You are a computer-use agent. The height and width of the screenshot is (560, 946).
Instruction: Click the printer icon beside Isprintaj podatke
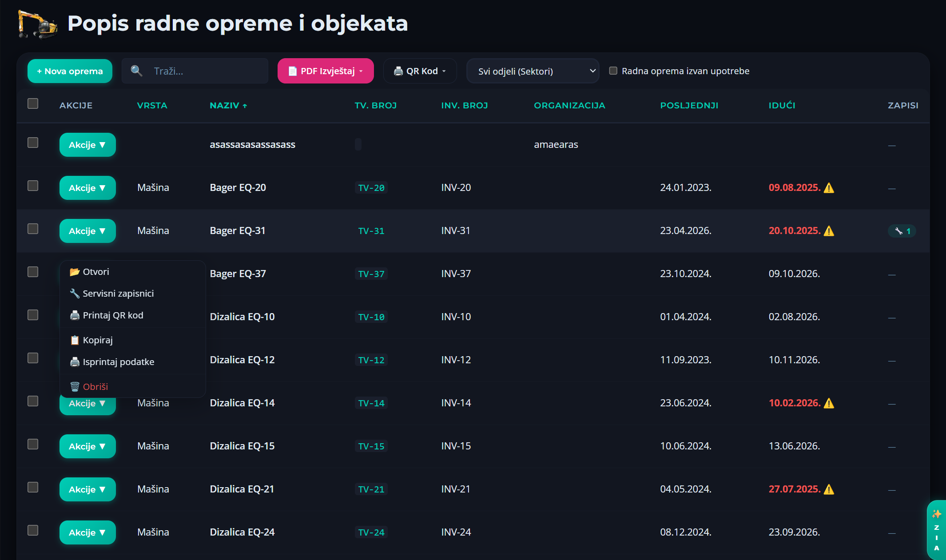click(75, 362)
